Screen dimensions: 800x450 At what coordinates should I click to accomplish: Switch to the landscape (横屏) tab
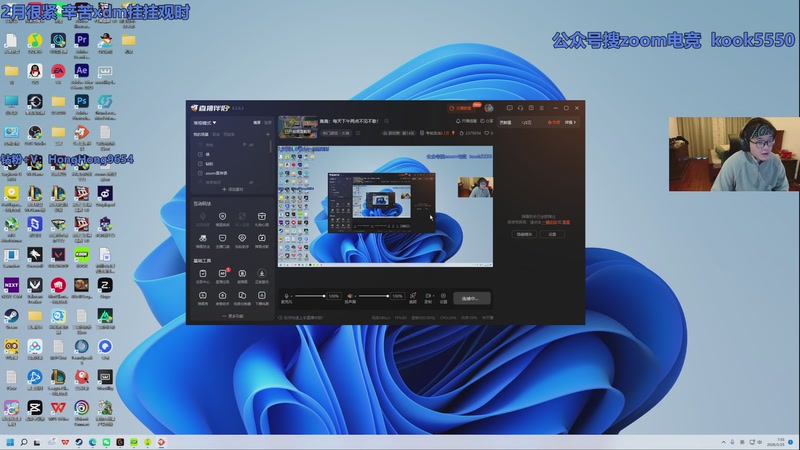(x=256, y=122)
